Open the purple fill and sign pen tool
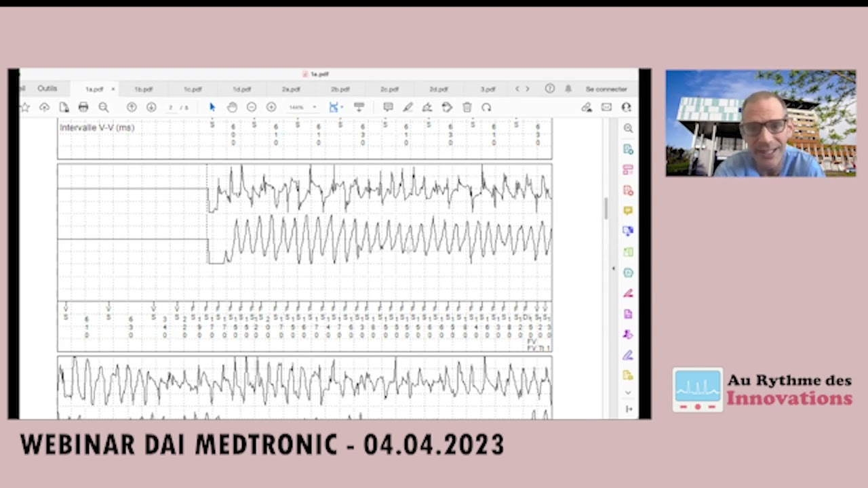Viewport: 868px width, 488px height. 628,354
